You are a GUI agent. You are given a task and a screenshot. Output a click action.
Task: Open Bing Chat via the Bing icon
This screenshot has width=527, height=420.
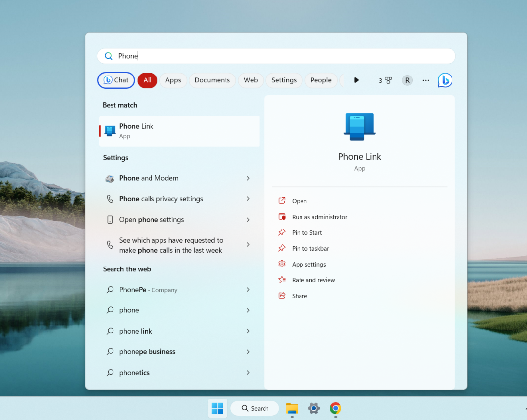coord(445,80)
